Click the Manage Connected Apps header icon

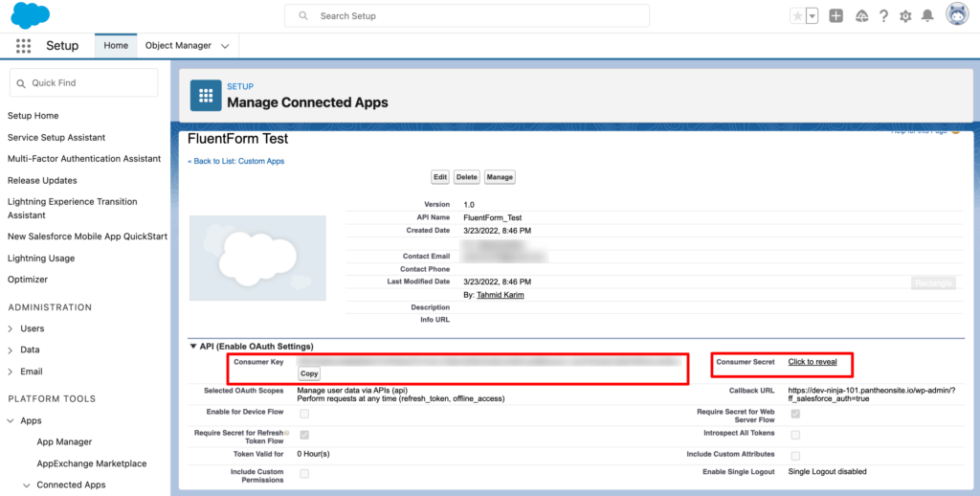(206, 95)
